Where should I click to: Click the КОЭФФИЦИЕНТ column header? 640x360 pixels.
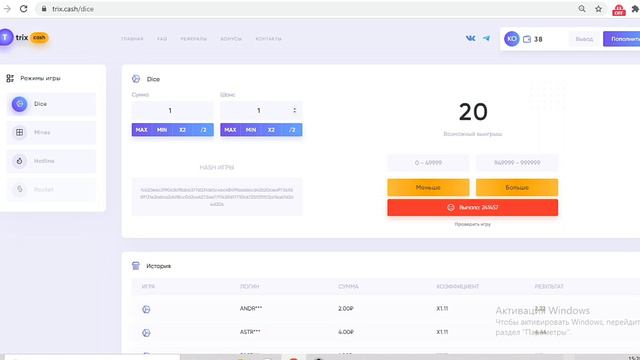point(458,287)
